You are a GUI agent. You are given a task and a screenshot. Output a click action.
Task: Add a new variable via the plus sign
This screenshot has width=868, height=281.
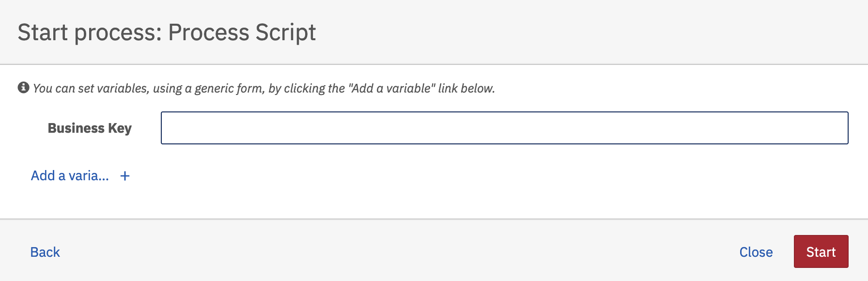(x=125, y=176)
